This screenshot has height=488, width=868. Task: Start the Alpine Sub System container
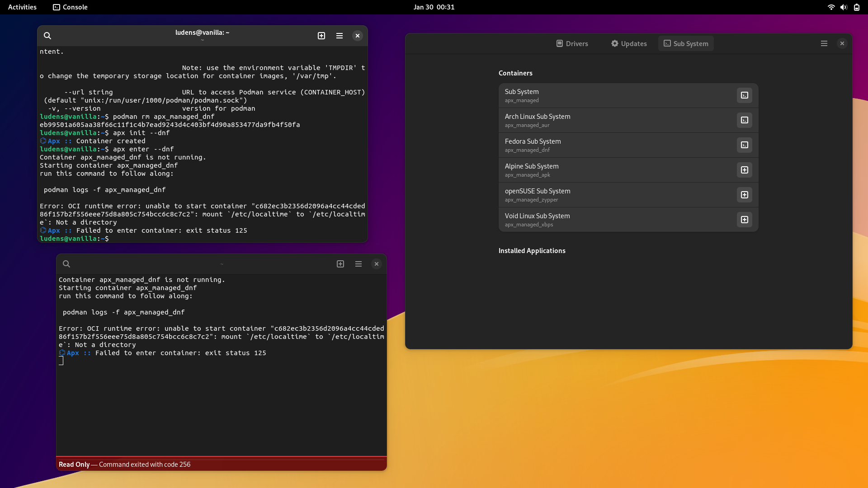(745, 170)
